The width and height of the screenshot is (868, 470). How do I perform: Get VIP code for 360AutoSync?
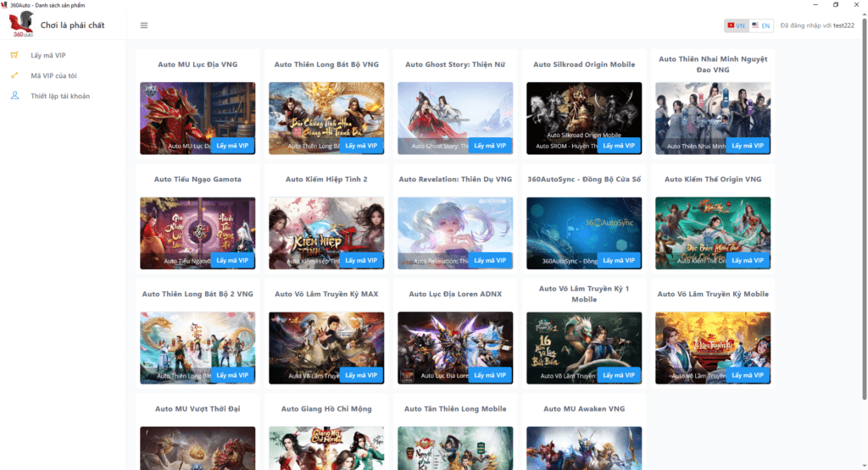coord(619,261)
